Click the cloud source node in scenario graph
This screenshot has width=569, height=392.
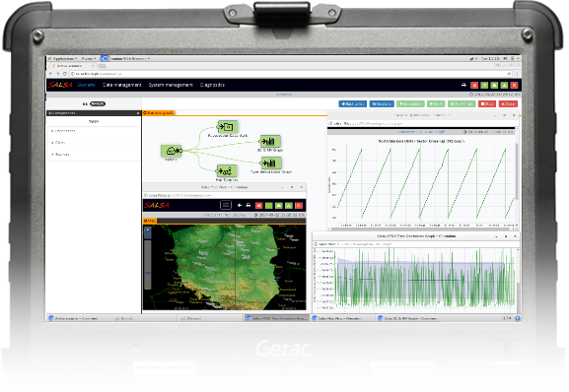click(171, 151)
